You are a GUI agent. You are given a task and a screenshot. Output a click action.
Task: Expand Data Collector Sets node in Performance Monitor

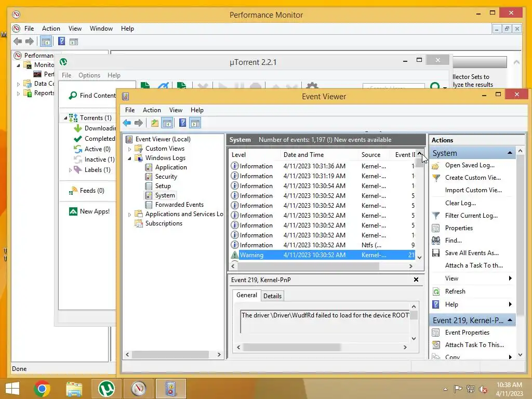[x=18, y=84]
